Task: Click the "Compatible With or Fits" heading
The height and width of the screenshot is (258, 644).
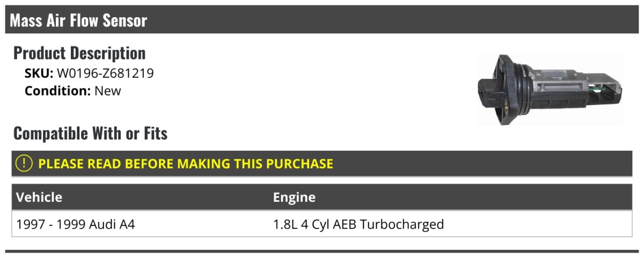Action: (x=90, y=133)
